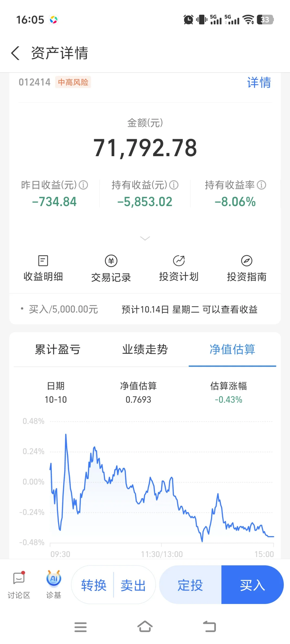
Task: Tap Android back navigation button
Action: click(209, 627)
